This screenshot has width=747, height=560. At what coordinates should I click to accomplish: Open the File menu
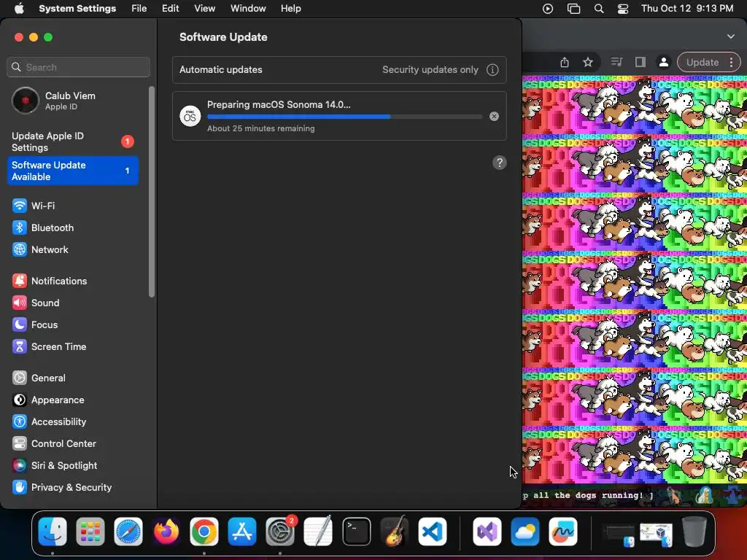pyautogui.click(x=139, y=9)
